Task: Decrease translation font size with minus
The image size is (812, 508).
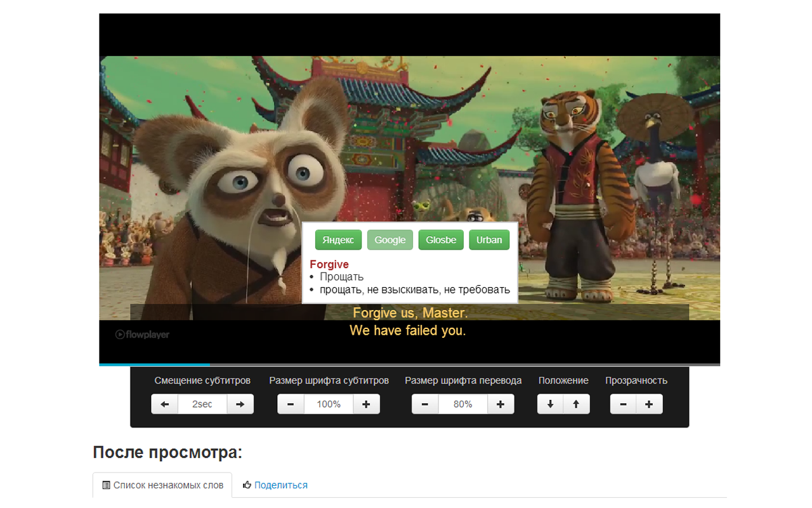Action: (425, 404)
